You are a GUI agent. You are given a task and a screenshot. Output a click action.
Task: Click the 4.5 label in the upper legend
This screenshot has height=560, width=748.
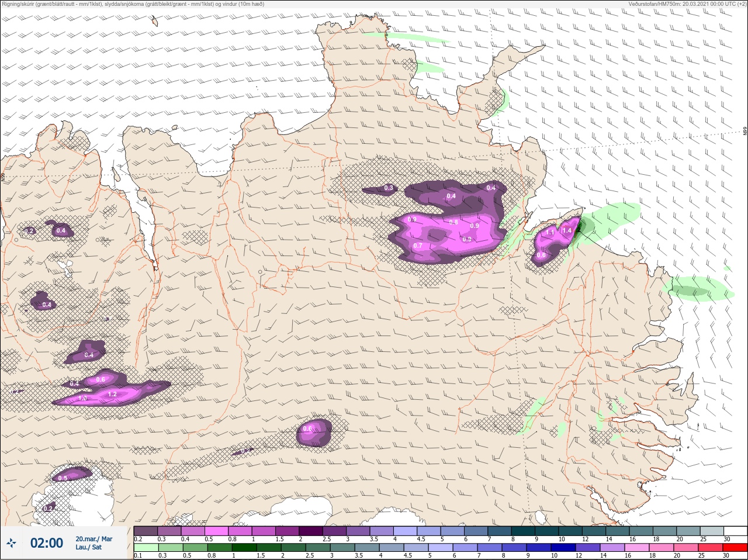421,539
